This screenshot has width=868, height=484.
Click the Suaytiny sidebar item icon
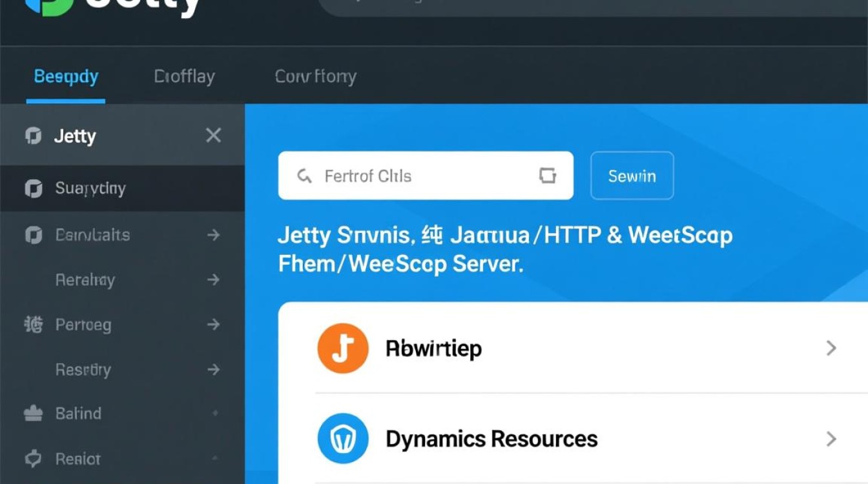pyautogui.click(x=33, y=188)
